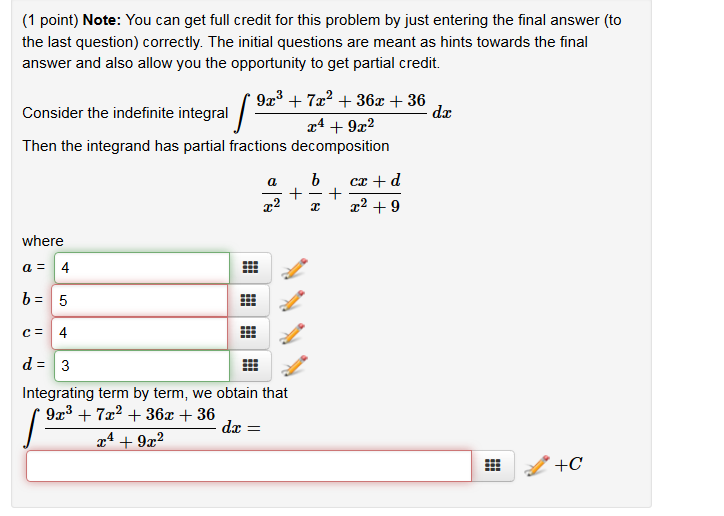This screenshot has width=724, height=516.
Task: Click the grid icon beside answer c
Action: point(250,333)
